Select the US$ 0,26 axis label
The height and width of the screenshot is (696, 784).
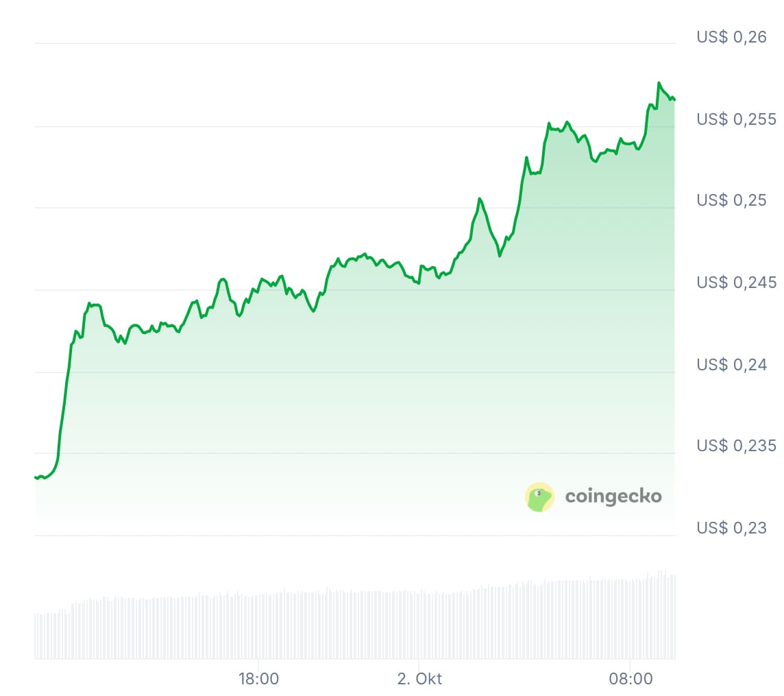pyautogui.click(x=731, y=37)
